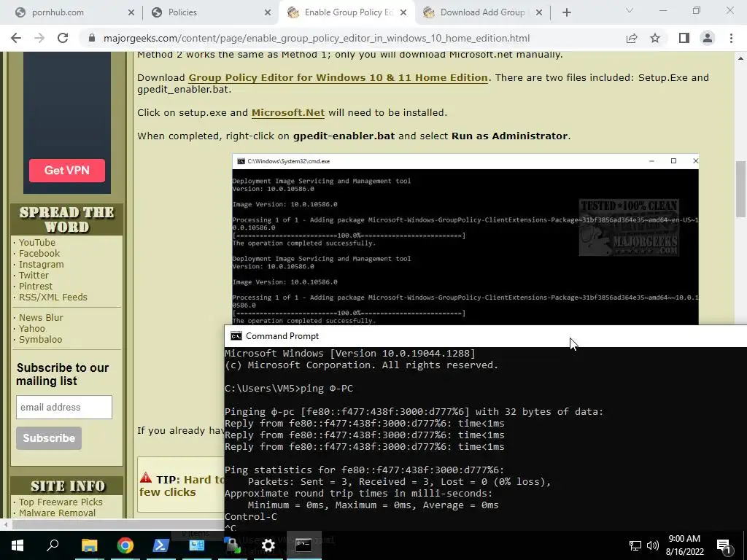Open Malware Removal link
The width and height of the screenshot is (747, 560).
57,513
